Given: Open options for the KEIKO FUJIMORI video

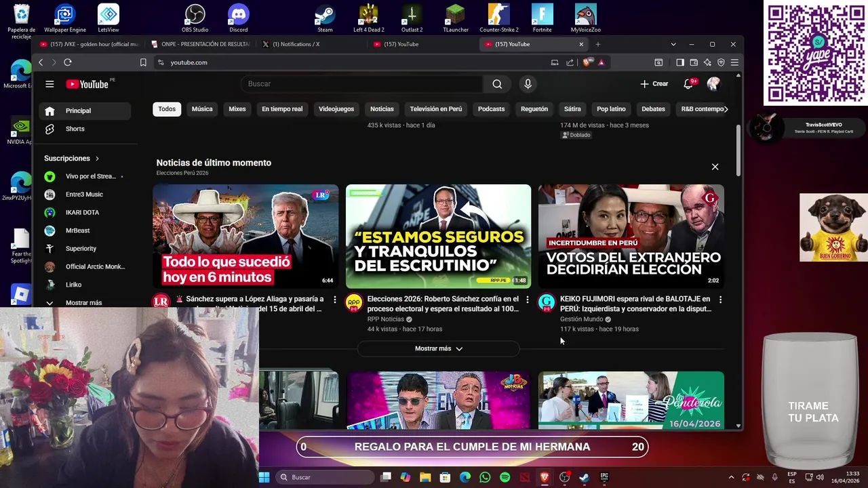Looking at the screenshot, I should 720,300.
